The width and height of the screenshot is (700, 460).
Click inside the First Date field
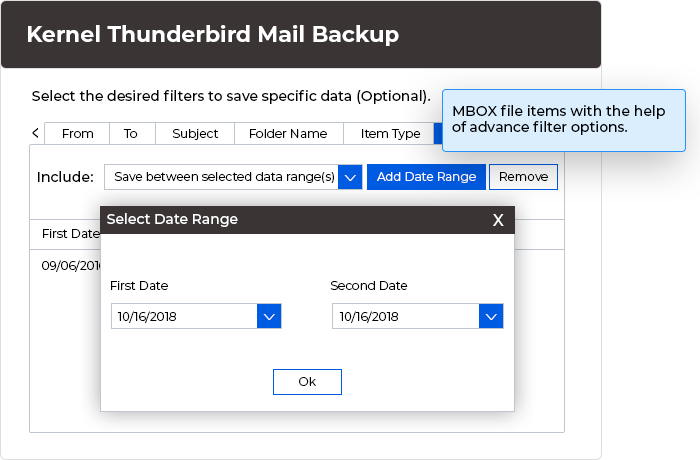coord(184,316)
